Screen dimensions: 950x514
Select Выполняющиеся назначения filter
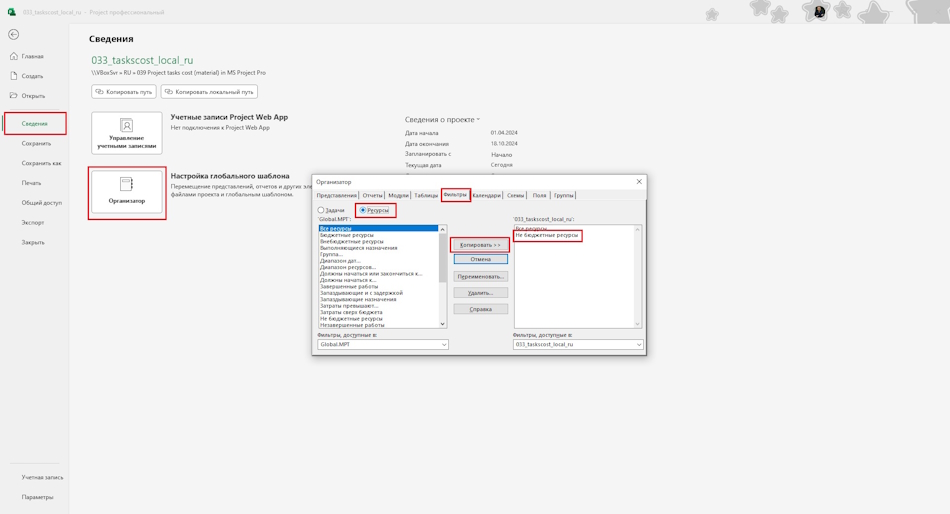(359, 248)
